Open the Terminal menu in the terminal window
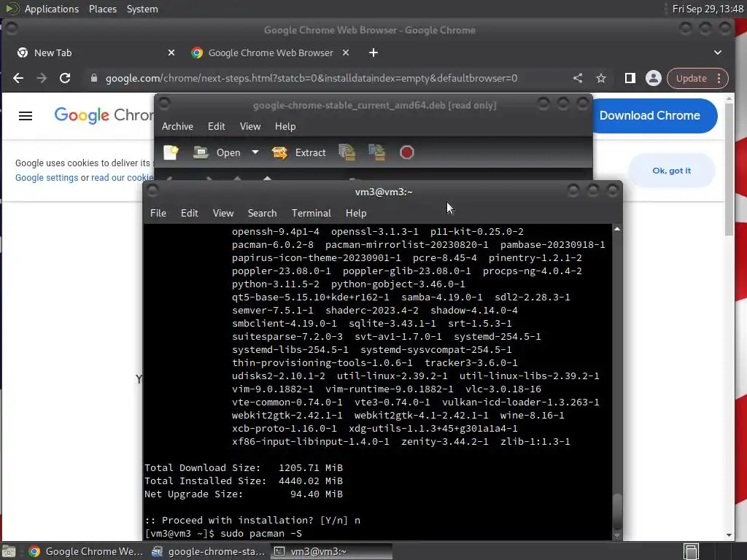Screen dimensions: 747x560 311,213
